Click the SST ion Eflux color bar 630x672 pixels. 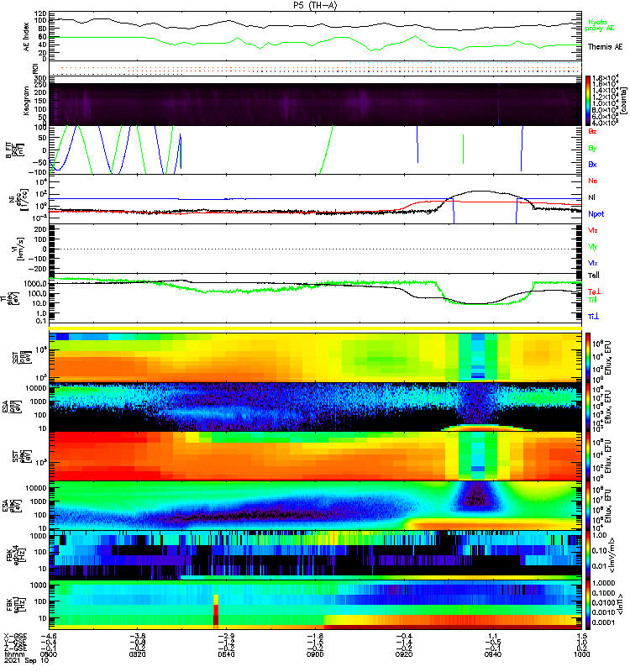coord(588,356)
